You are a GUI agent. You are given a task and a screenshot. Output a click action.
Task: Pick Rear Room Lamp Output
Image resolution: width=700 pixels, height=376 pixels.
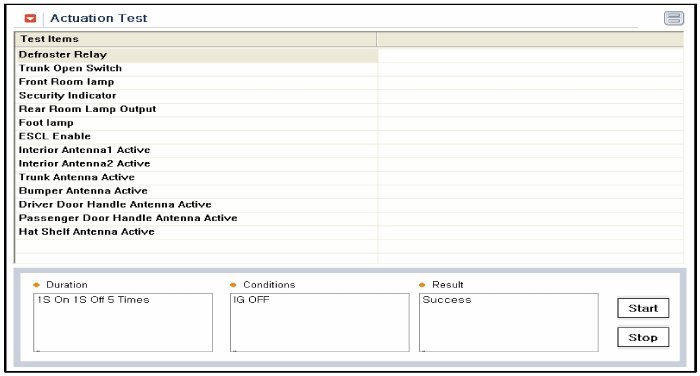pyautogui.click(x=196, y=109)
